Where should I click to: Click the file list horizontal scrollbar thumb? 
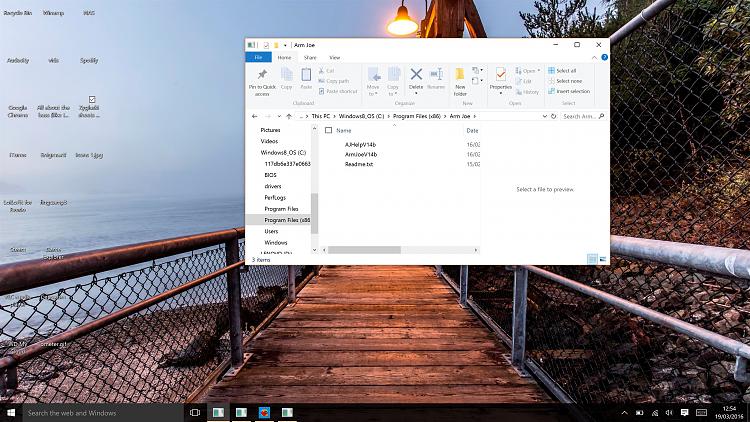point(364,250)
